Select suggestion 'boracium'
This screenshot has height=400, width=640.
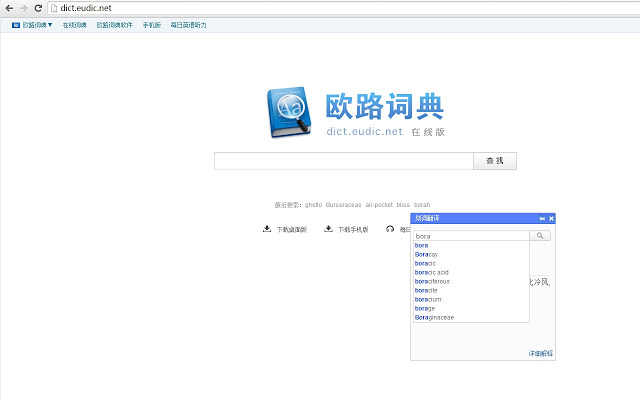coord(471,299)
